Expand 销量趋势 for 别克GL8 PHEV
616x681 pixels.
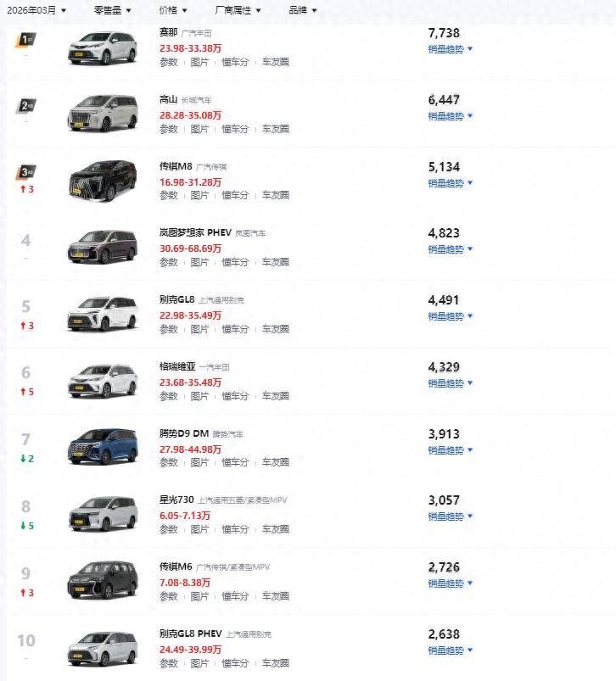(x=450, y=650)
